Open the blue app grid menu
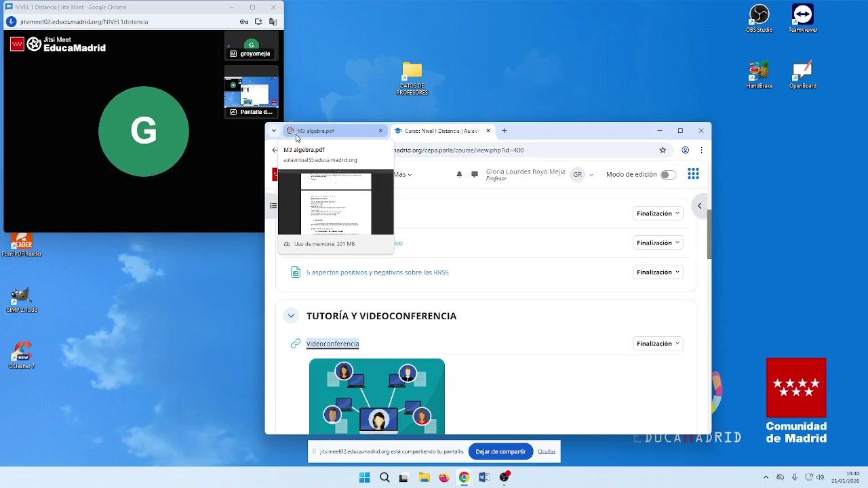 point(693,174)
